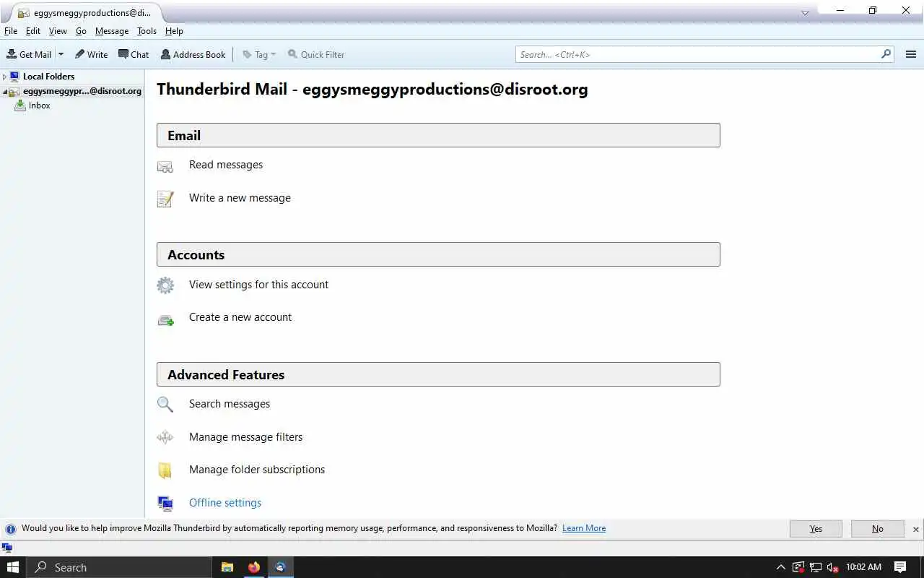Show hidden system tray icons
Image resolution: width=924 pixels, height=578 pixels.
pos(780,567)
